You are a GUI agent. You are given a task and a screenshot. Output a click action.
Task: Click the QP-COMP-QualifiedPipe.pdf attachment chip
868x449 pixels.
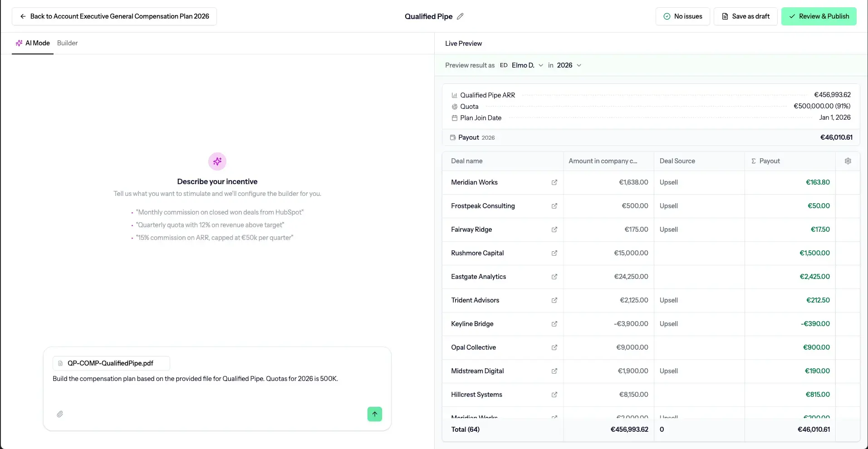(x=111, y=363)
